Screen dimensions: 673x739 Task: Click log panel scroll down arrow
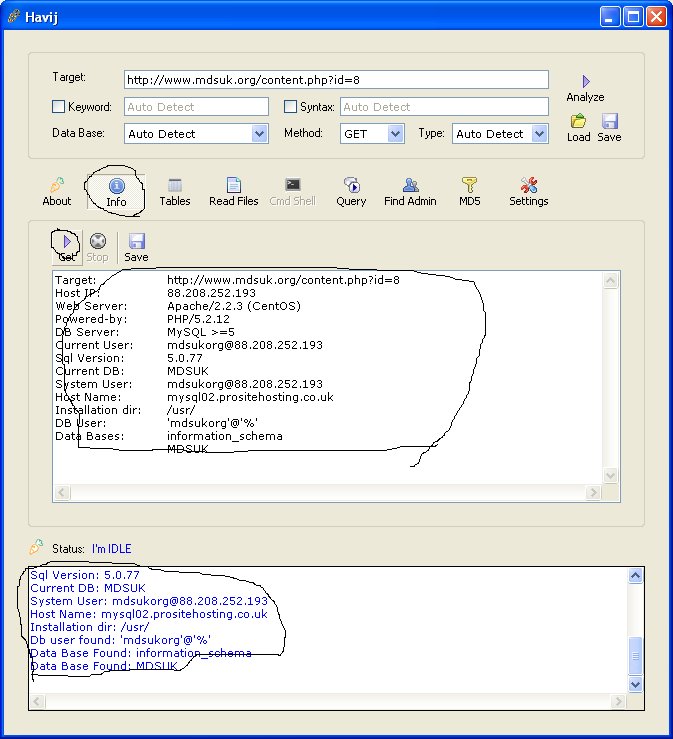(635, 684)
